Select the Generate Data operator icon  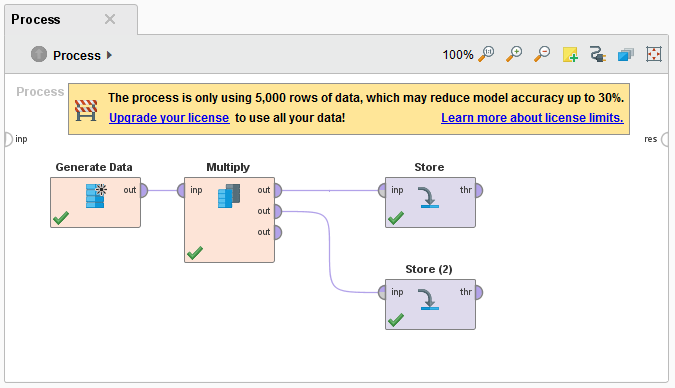pos(96,196)
